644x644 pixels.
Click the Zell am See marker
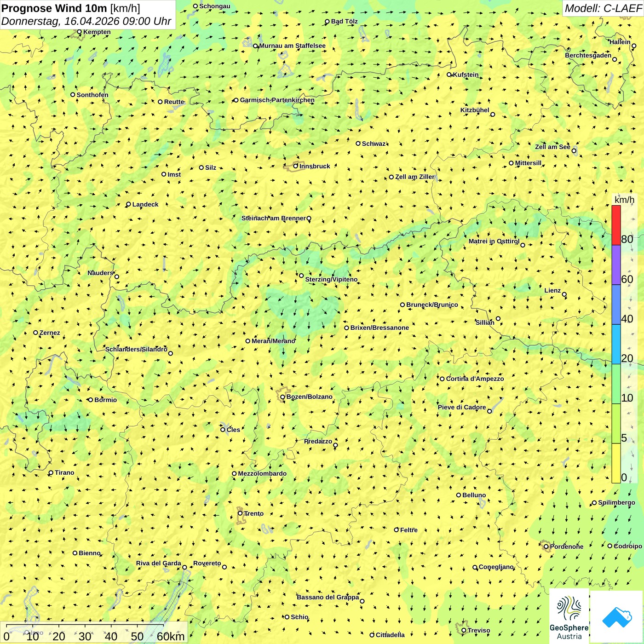(x=574, y=151)
